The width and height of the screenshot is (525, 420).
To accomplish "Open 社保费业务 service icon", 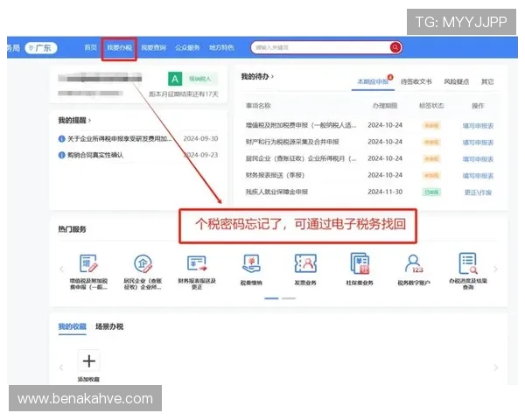I will click(x=360, y=263).
